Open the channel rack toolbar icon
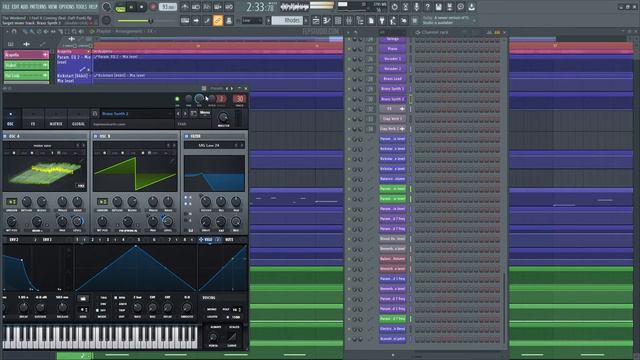Screen dimensions: 640x360 (x=338, y=20)
